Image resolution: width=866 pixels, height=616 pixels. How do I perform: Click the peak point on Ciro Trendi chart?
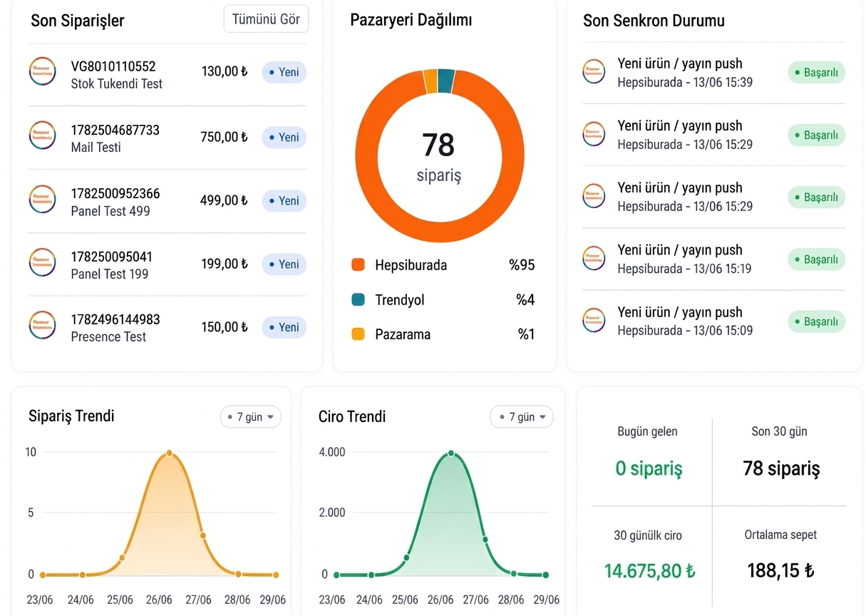450,453
